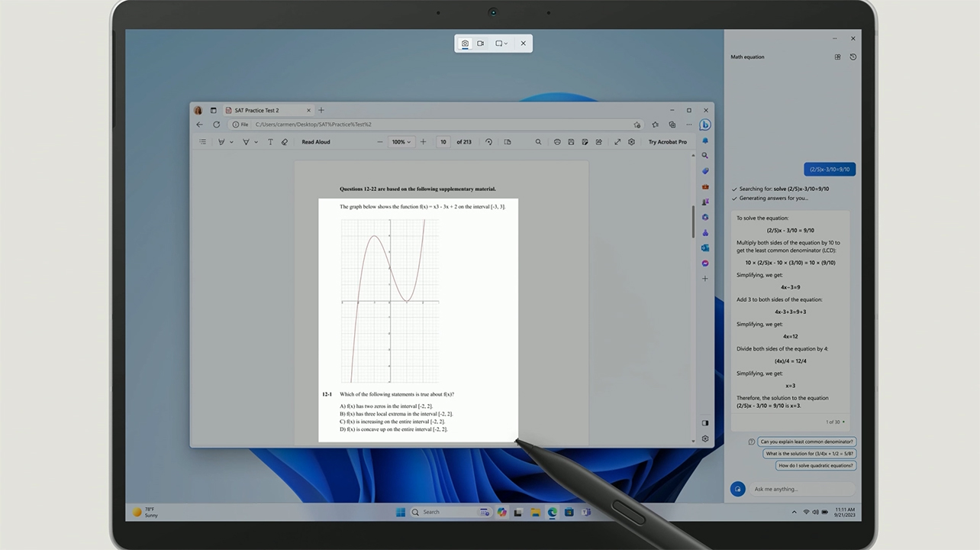
Task: Zoom out the PDF with minus button
Action: pyautogui.click(x=380, y=142)
